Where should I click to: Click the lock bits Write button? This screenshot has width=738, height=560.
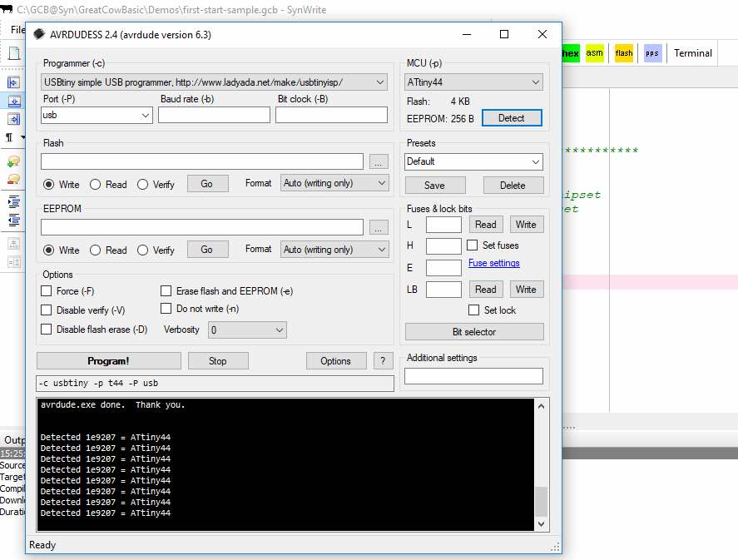click(x=526, y=290)
